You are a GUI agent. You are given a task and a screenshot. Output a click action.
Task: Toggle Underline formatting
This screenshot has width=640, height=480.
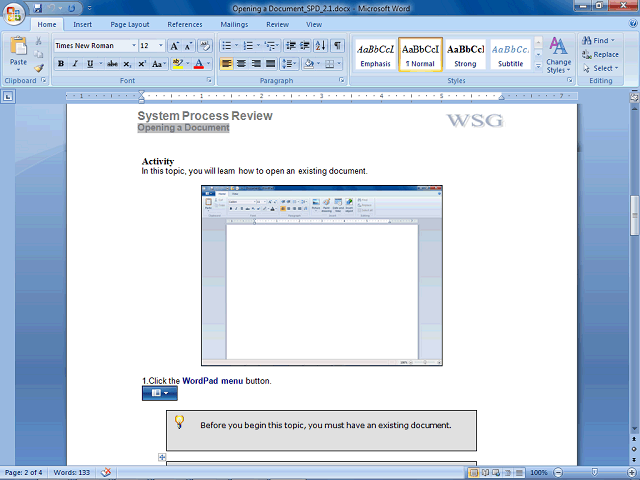(x=90, y=64)
